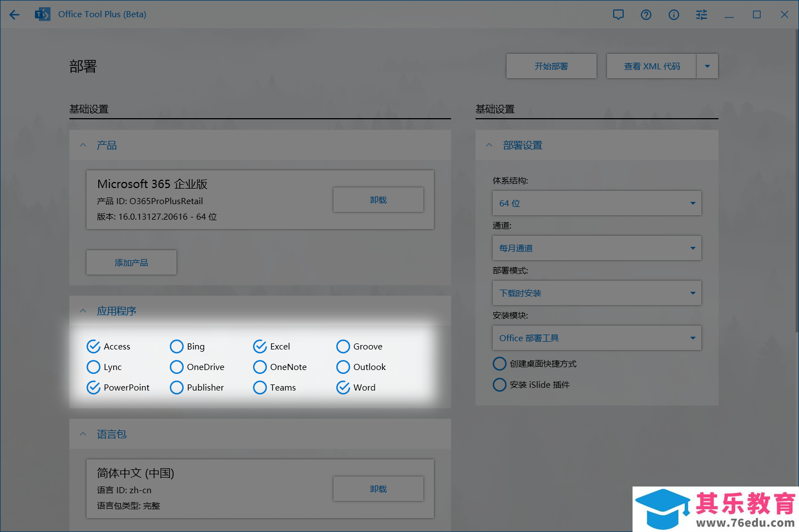Open the feedback chat bubble icon

(x=618, y=14)
